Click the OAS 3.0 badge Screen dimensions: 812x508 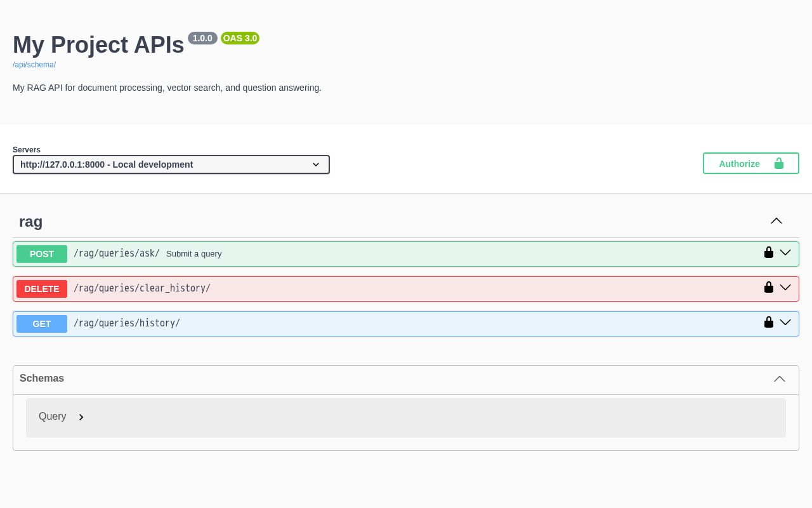pos(240,38)
